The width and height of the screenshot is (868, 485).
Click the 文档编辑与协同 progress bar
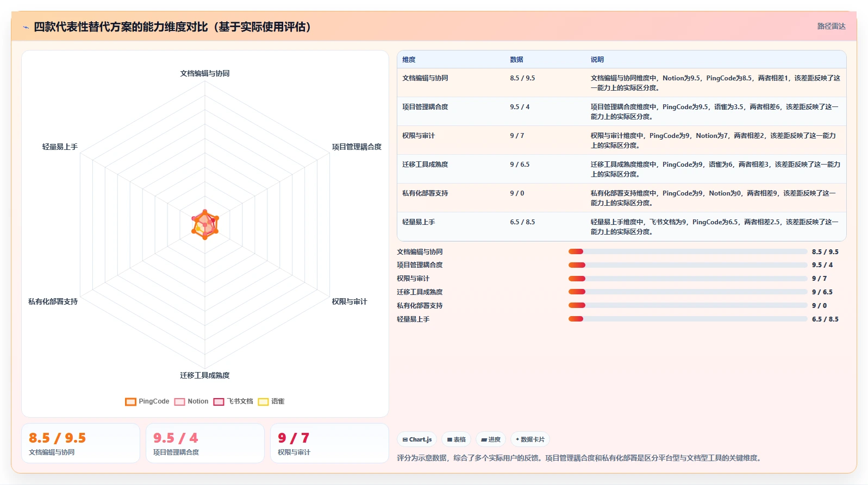click(688, 251)
